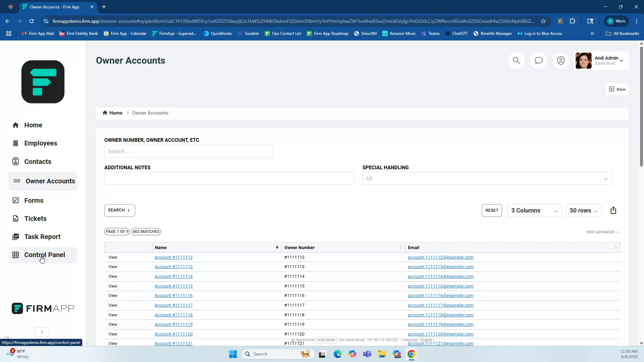
Task: Open the Account #1111115 link
Action: coord(173,286)
